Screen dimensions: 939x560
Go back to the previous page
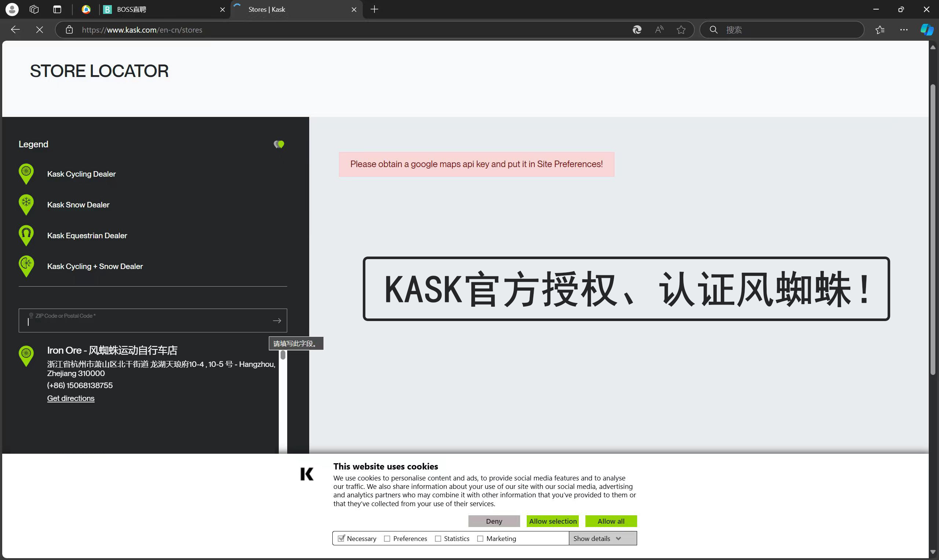coord(15,30)
